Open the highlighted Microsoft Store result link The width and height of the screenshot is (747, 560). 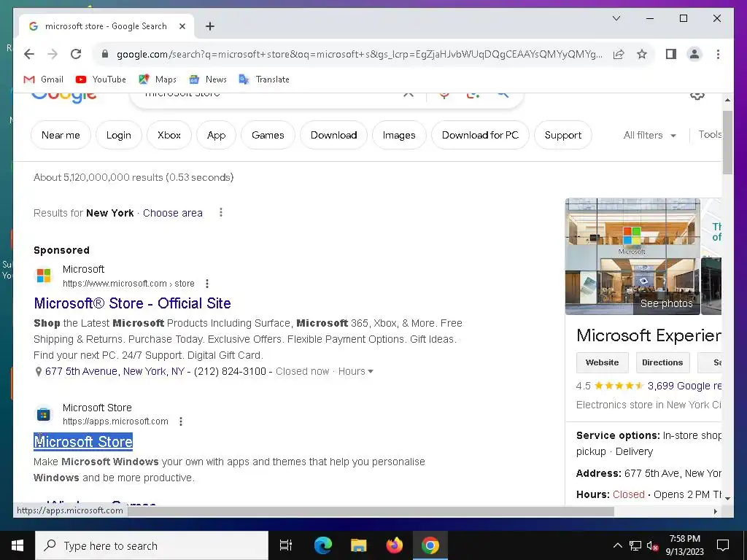point(83,441)
